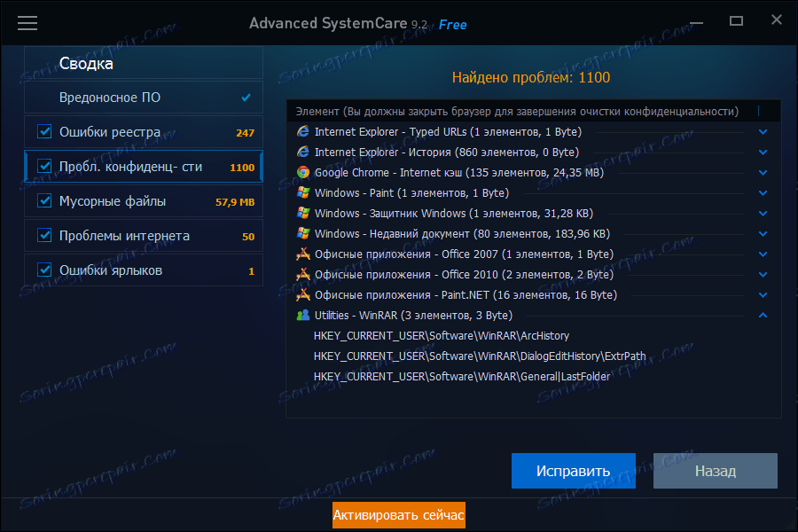Click the 57,9 MB junk files value
The height and width of the screenshot is (532, 798).
235,201
